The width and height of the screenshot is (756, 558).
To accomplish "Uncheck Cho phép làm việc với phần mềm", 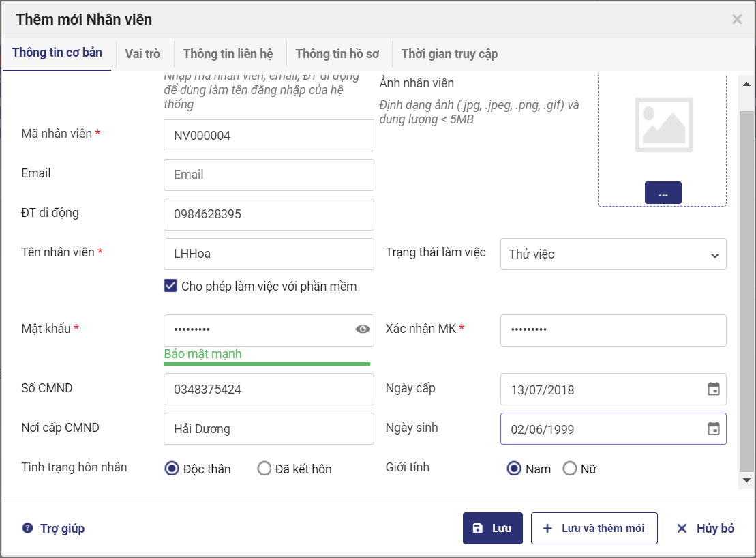I will coord(171,286).
